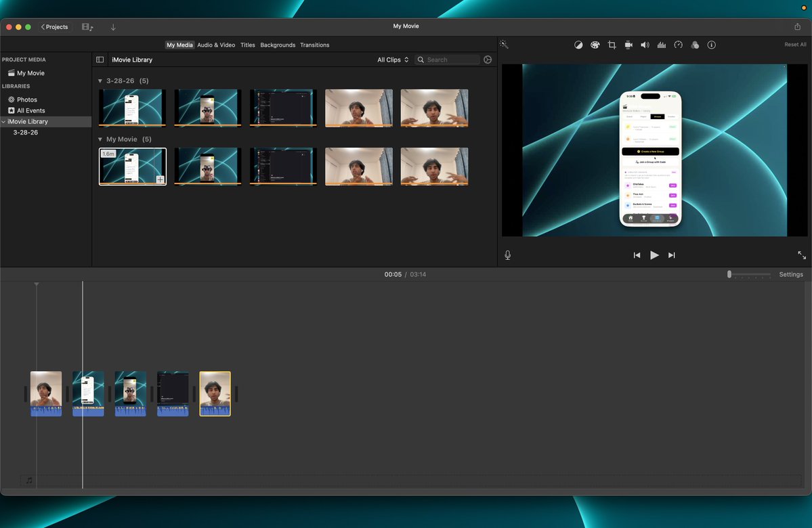Open the clip speed settings
The image size is (812, 528).
point(679,45)
